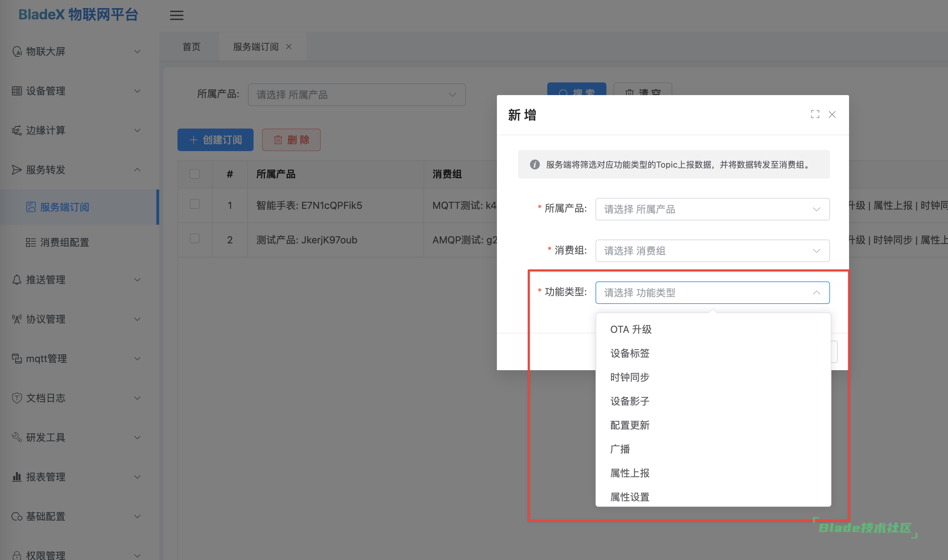Collapse the 功能类型 dropdown in dialog

[x=816, y=293]
